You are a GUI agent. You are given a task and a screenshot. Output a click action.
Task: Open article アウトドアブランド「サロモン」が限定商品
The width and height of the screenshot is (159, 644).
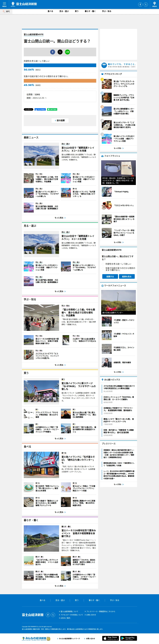41,414
